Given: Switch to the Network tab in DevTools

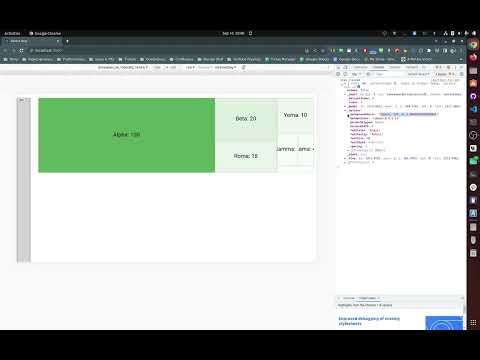Looking at the screenshot, I should pos(412,67).
